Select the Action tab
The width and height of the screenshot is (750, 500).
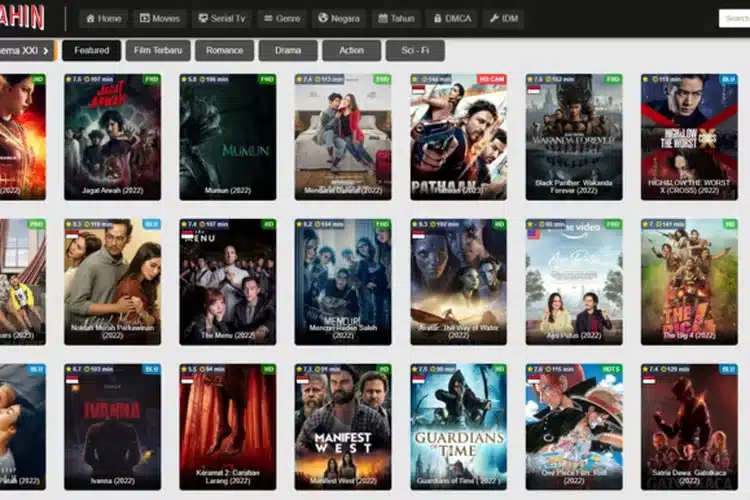tap(352, 50)
